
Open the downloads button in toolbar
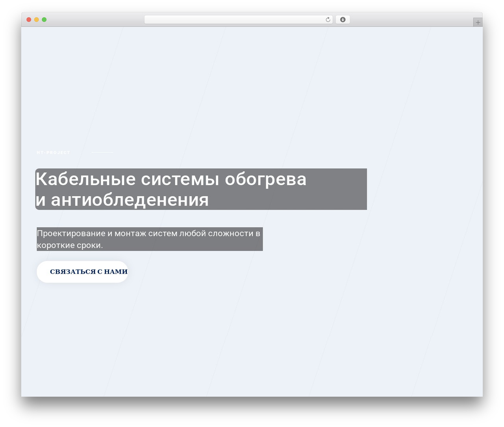[343, 20]
